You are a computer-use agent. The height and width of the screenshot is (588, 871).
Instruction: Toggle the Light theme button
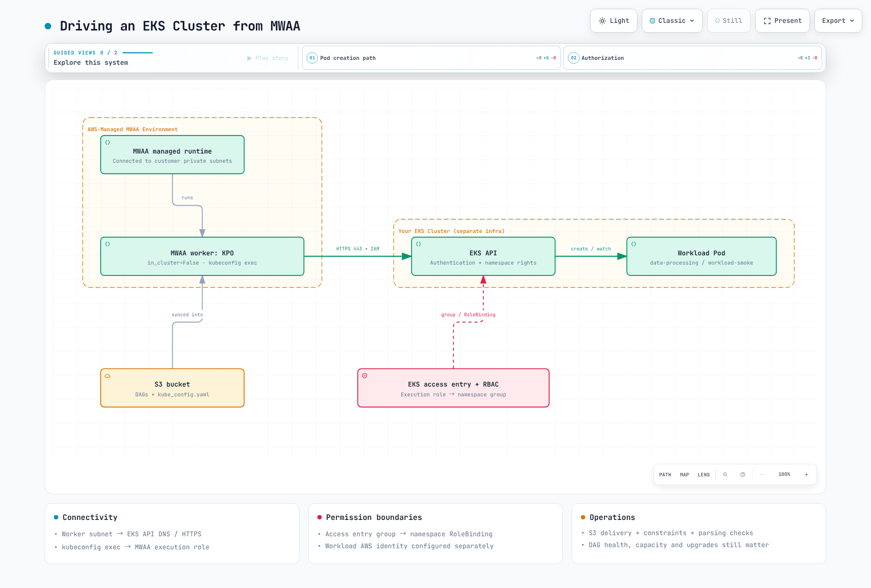pos(614,21)
